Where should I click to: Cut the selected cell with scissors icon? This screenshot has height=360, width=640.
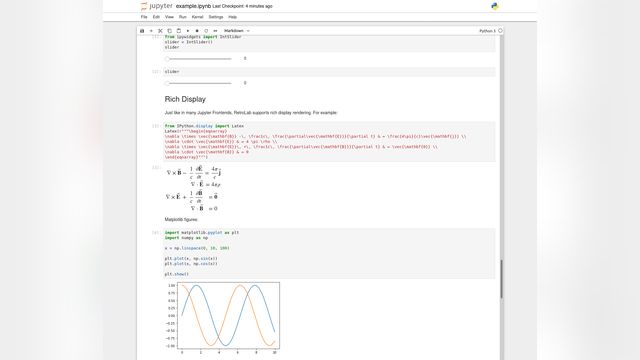160,31
